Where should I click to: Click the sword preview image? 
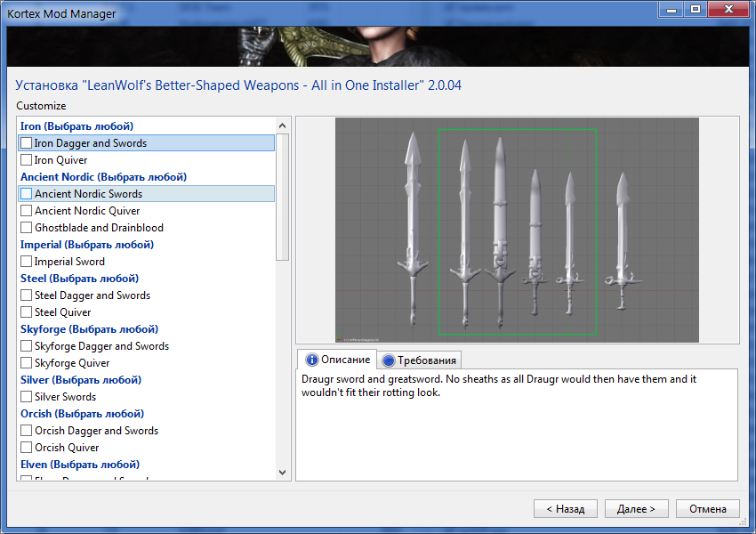coord(517,231)
